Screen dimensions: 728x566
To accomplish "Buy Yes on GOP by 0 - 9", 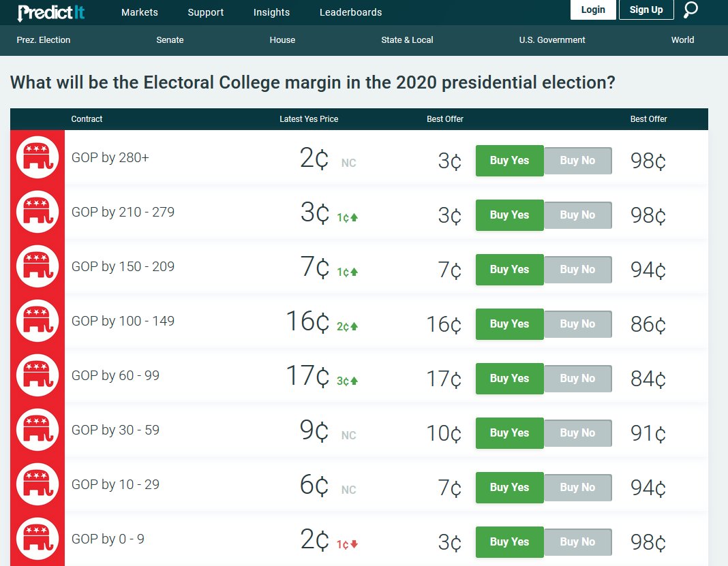I will tap(509, 542).
